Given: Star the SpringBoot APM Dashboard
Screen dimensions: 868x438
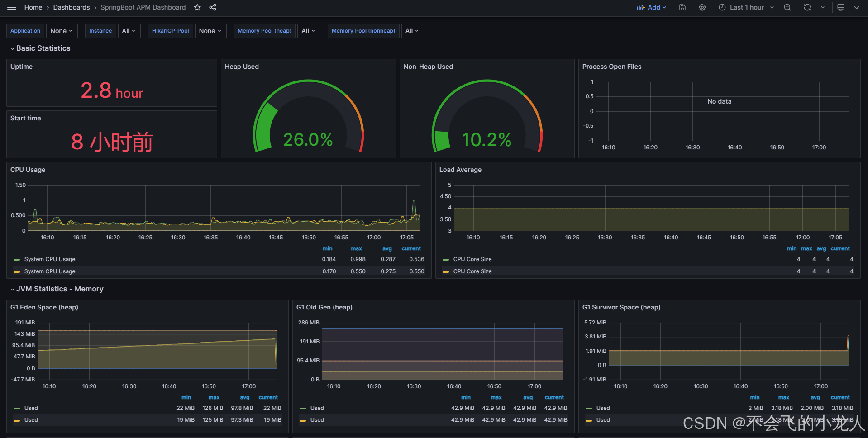Looking at the screenshot, I should pos(197,7).
